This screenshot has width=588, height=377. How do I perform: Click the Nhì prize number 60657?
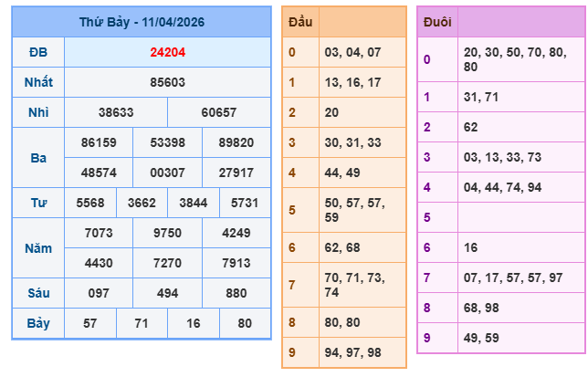(219, 112)
